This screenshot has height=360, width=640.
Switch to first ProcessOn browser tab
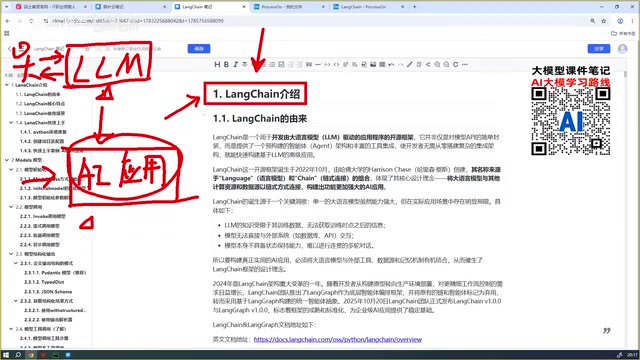[289, 7]
